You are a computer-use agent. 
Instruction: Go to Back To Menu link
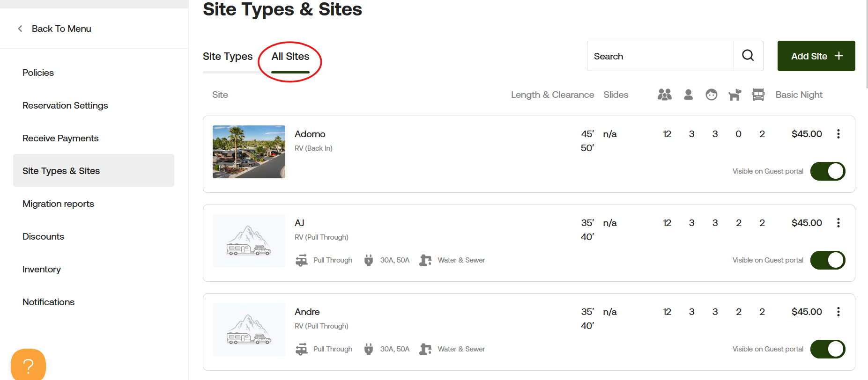pyautogui.click(x=61, y=29)
